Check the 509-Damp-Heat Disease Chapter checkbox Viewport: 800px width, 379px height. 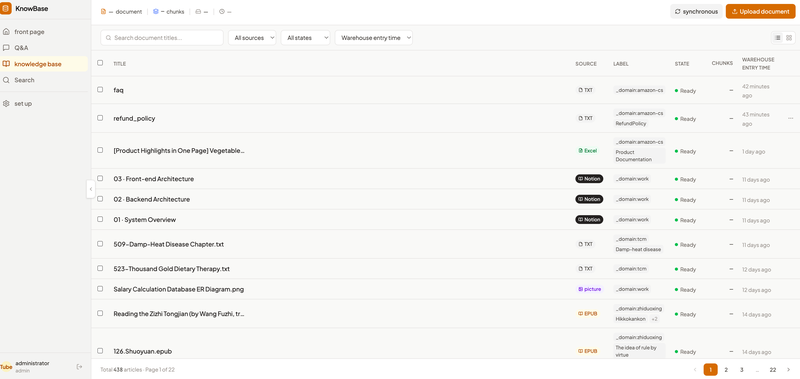coord(100,244)
